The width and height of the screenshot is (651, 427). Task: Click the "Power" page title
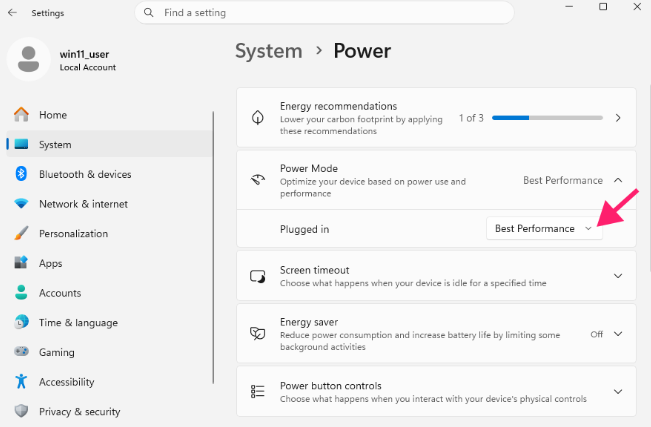tap(362, 51)
